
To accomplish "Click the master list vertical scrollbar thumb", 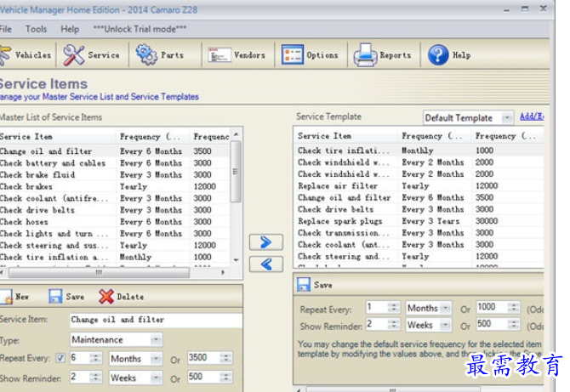I will click(x=236, y=172).
